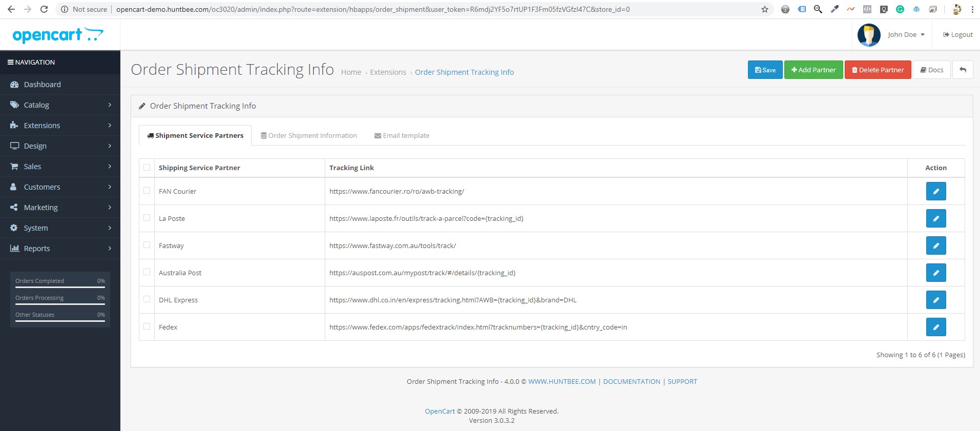Open the DOCUMENTATION footer link

(x=632, y=381)
